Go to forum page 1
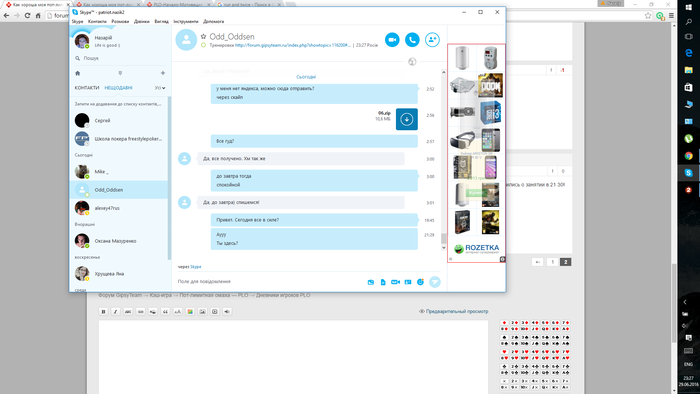 pyautogui.click(x=552, y=262)
